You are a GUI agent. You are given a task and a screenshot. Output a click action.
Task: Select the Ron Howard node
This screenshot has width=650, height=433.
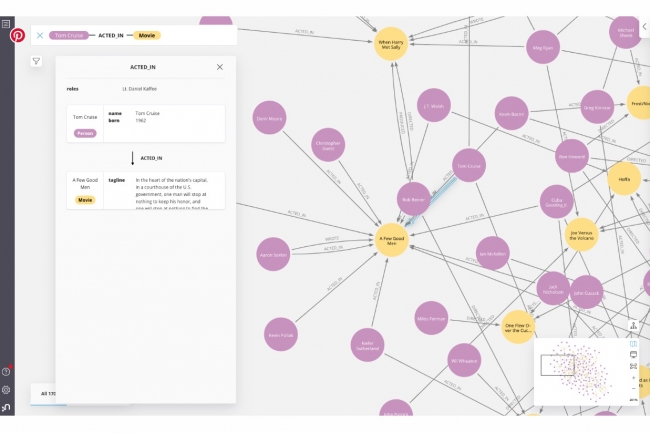(572, 156)
